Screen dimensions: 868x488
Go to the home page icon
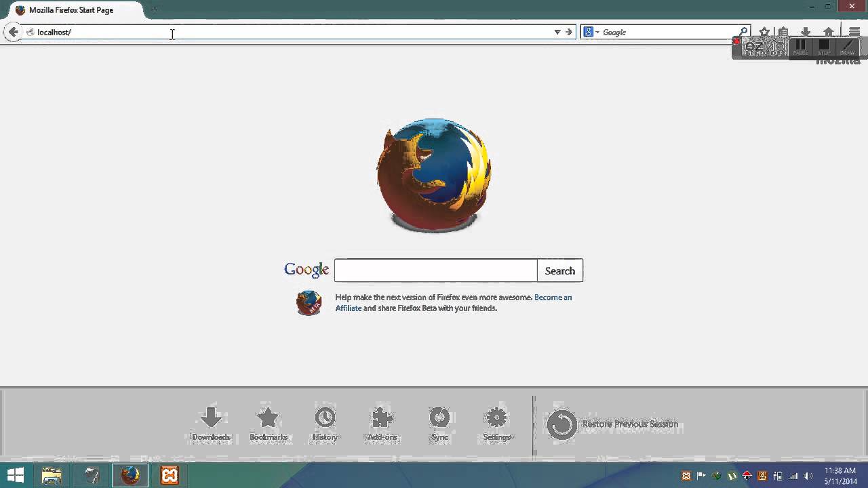[828, 32]
